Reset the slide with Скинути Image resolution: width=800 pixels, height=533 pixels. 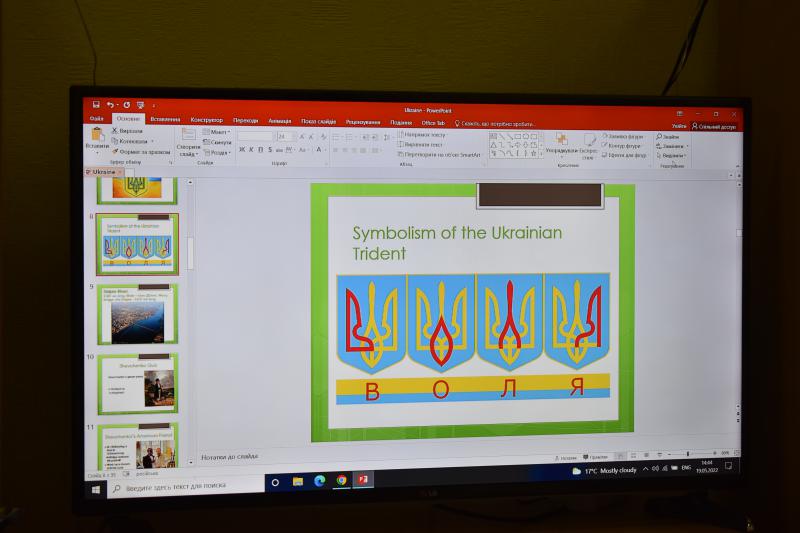click(x=217, y=142)
